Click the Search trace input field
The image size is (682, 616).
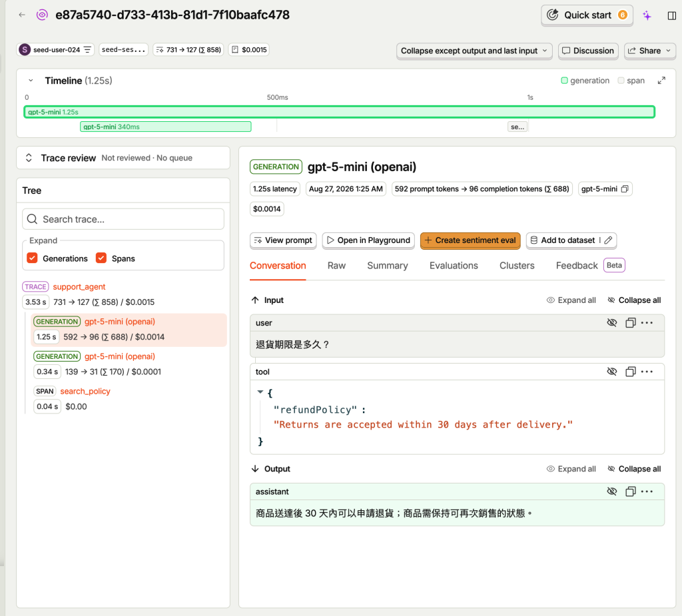(x=123, y=219)
